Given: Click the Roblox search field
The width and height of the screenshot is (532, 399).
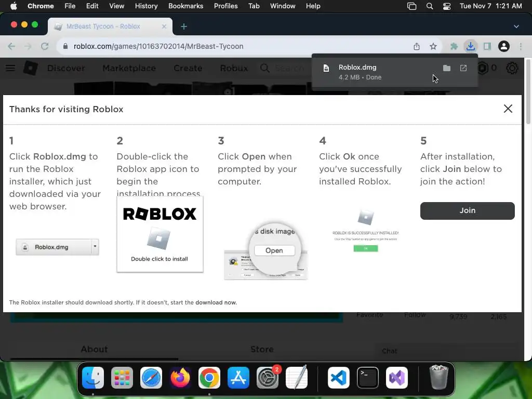Looking at the screenshot, I should 290,68.
